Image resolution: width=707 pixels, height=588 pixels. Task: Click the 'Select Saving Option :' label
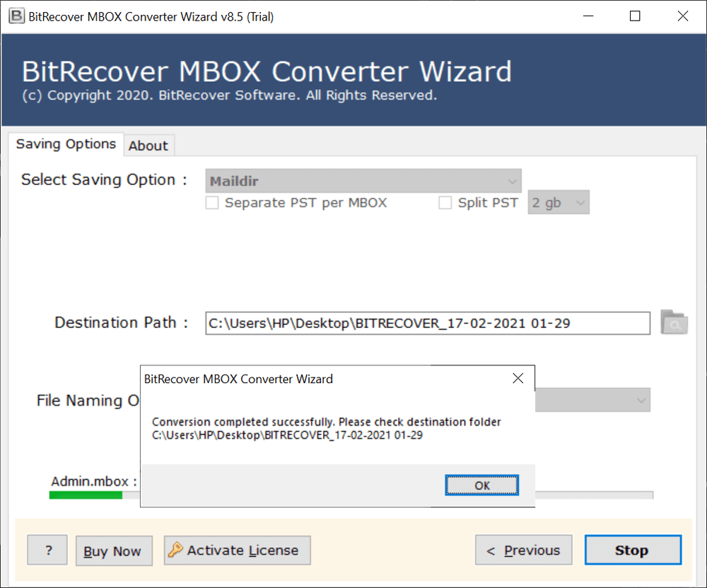tap(104, 180)
